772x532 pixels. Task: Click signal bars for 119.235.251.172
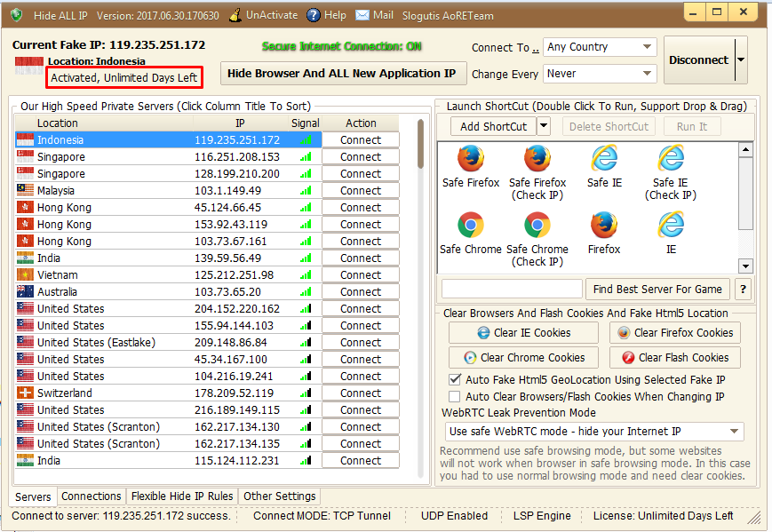tap(306, 140)
